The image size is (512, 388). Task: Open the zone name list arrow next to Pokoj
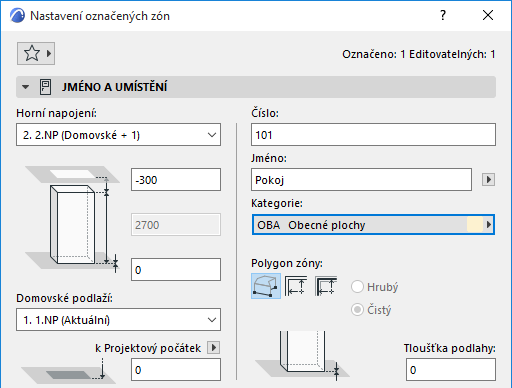(x=488, y=180)
